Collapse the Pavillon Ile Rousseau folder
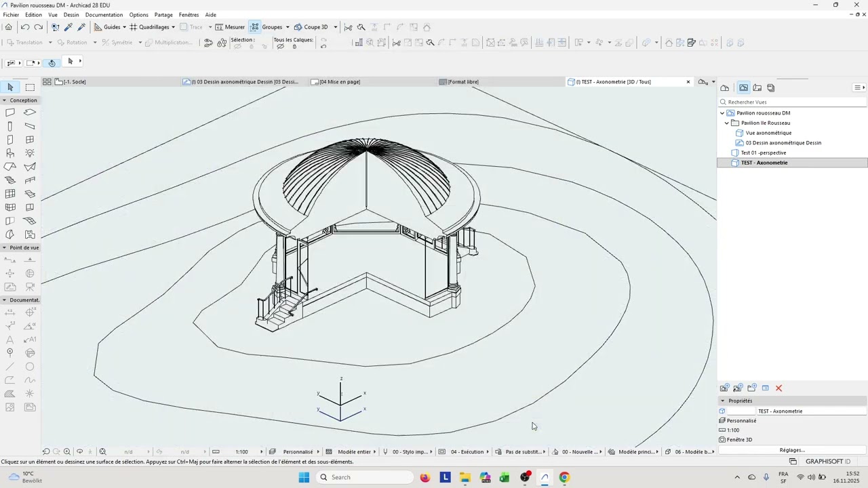 (x=727, y=123)
